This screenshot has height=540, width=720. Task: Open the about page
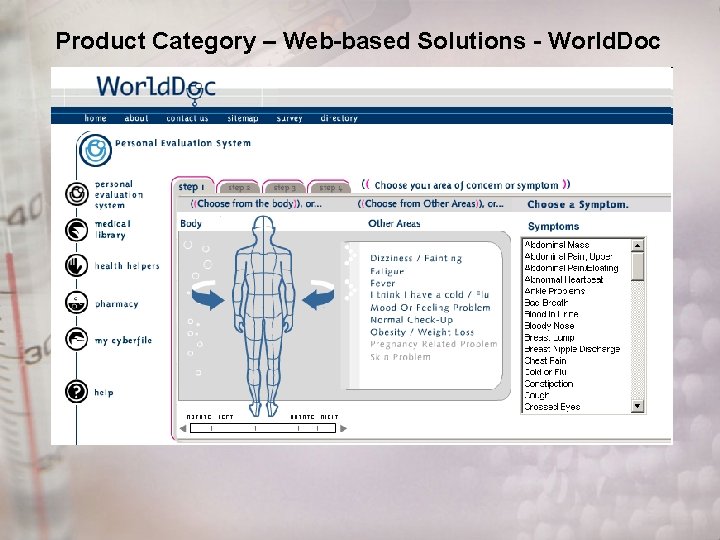click(136, 118)
